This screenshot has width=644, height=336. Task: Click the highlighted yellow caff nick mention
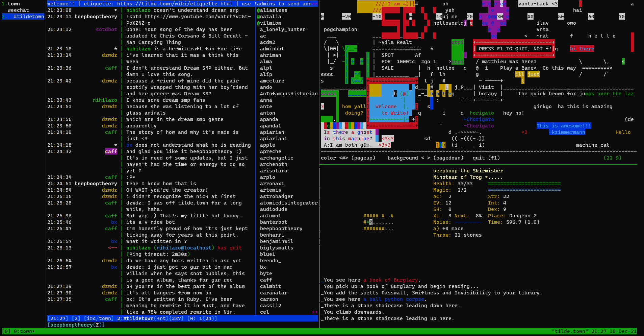click(x=111, y=151)
